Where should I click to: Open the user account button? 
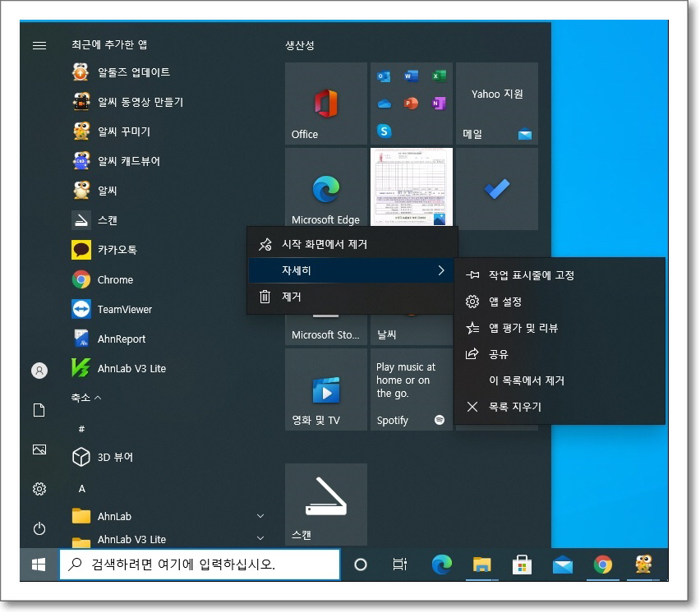(39, 371)
